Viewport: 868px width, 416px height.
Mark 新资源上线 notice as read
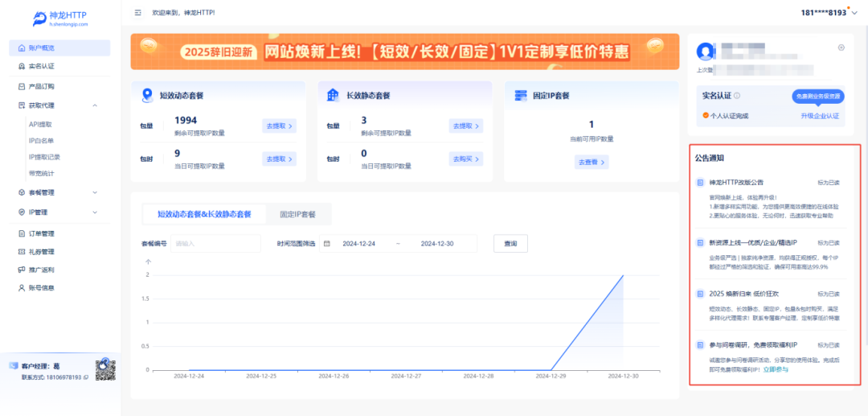(829, 243)
